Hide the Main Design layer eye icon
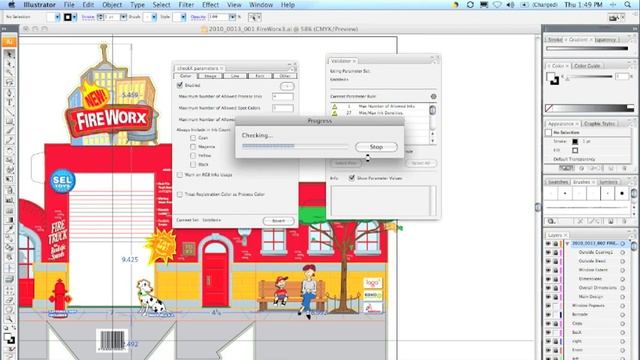Screen dimensions: 640x360 click(x=548, y=297)
